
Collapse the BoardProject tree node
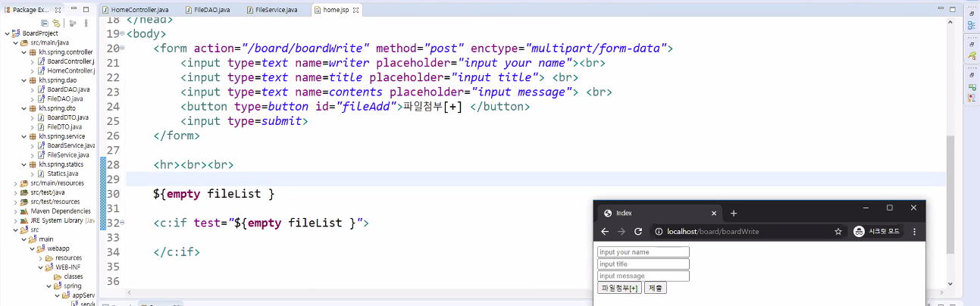pos(6,33)
